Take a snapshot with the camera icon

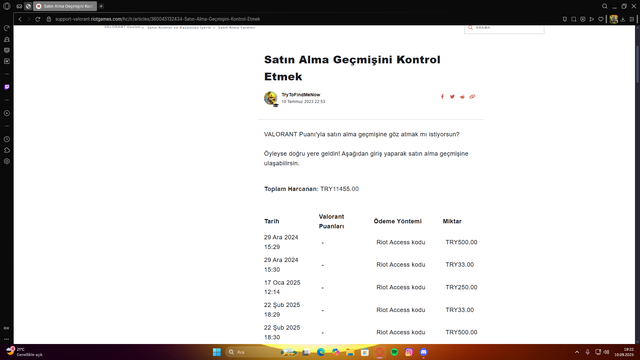(x=573, y=19)
